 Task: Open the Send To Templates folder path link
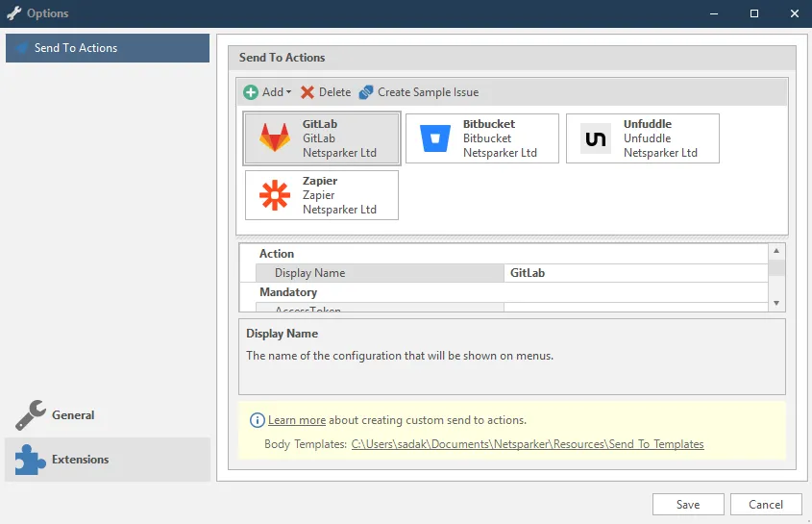tap(528, 444)
